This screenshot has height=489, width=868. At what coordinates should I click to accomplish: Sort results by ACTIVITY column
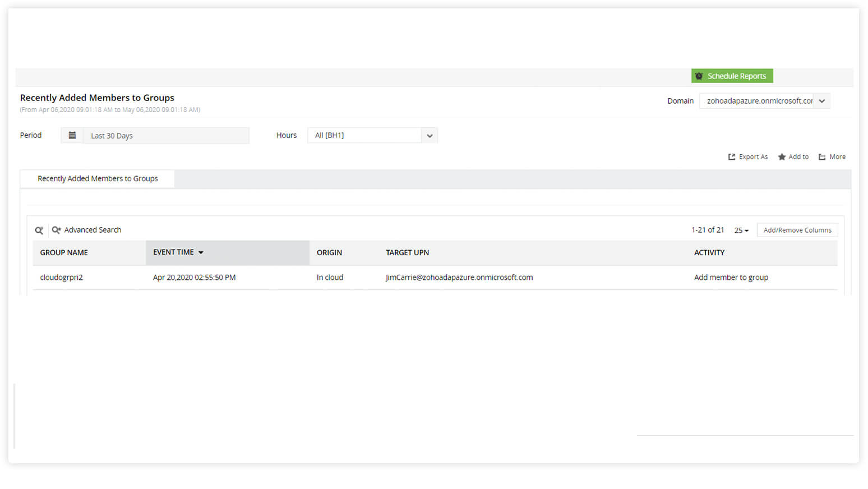pos(709,252)
